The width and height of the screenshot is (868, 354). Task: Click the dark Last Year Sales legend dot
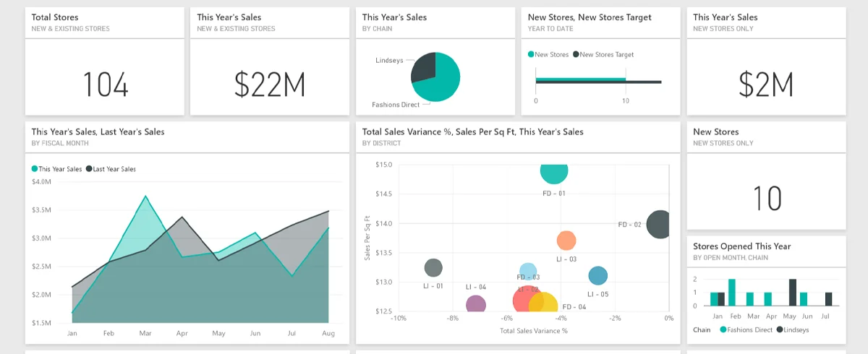coord(90,168)
